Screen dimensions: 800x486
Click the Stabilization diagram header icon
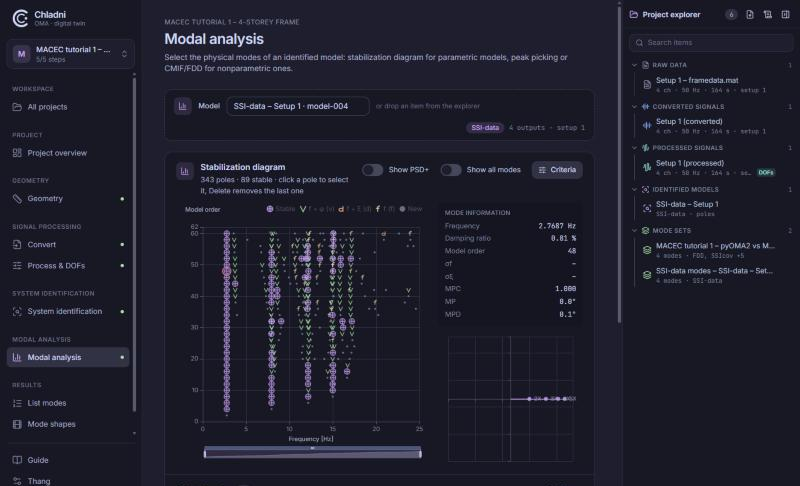(184, 171)
